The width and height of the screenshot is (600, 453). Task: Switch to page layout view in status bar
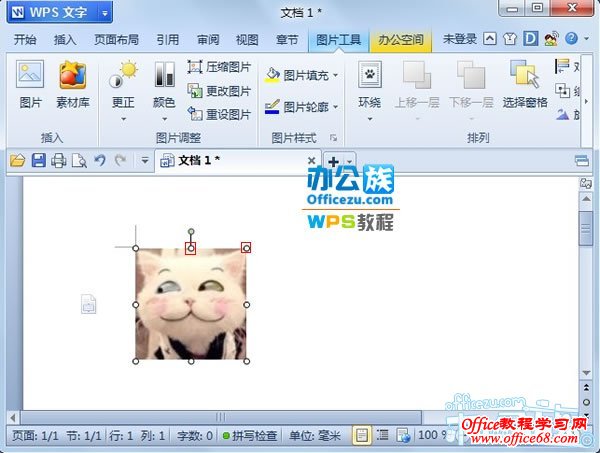[x=362, y=435]
